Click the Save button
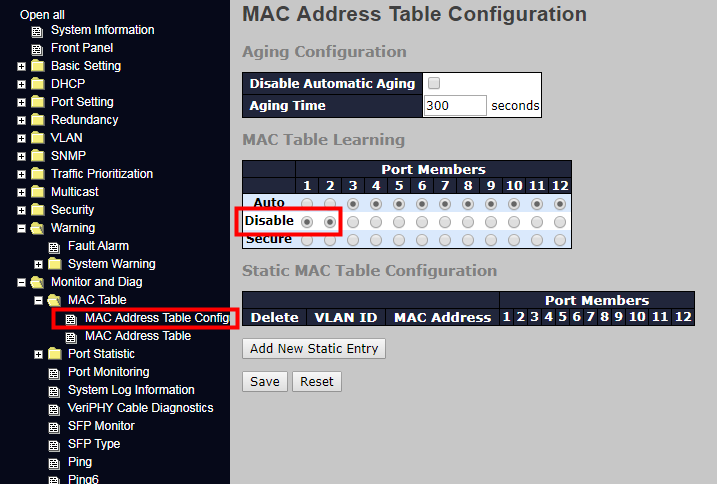The height and width of the screenshot is (484, 717). coord(265,381)
